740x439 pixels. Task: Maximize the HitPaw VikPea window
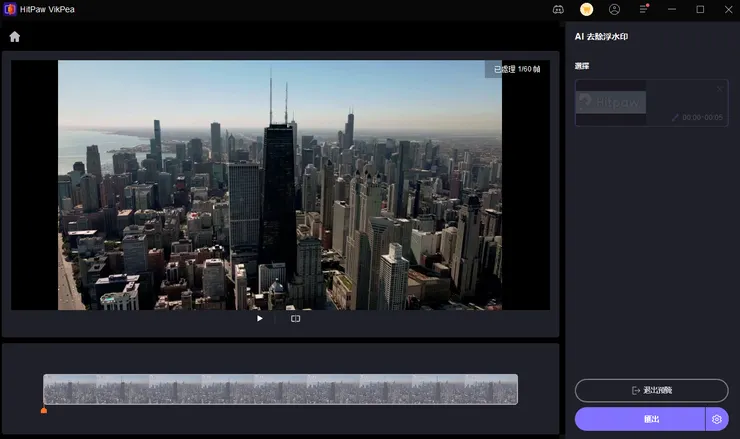pos(700,9)
